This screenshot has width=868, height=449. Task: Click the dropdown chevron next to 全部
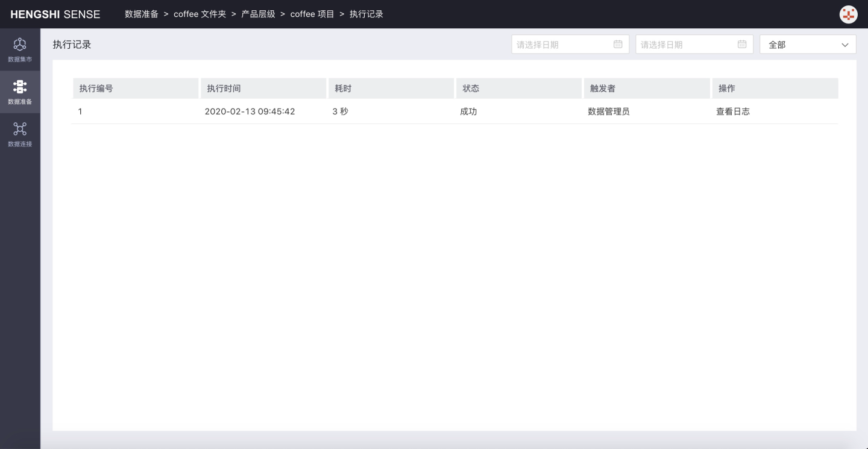coord(844,45)
